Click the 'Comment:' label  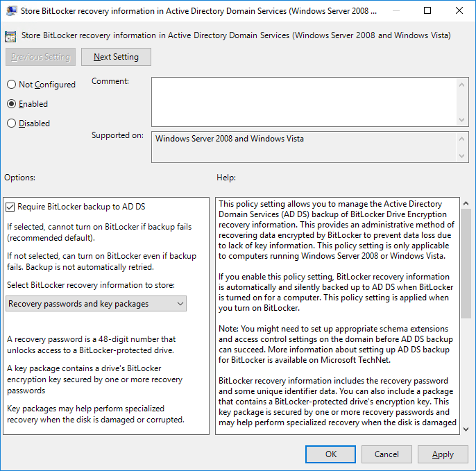pos(110,81)
